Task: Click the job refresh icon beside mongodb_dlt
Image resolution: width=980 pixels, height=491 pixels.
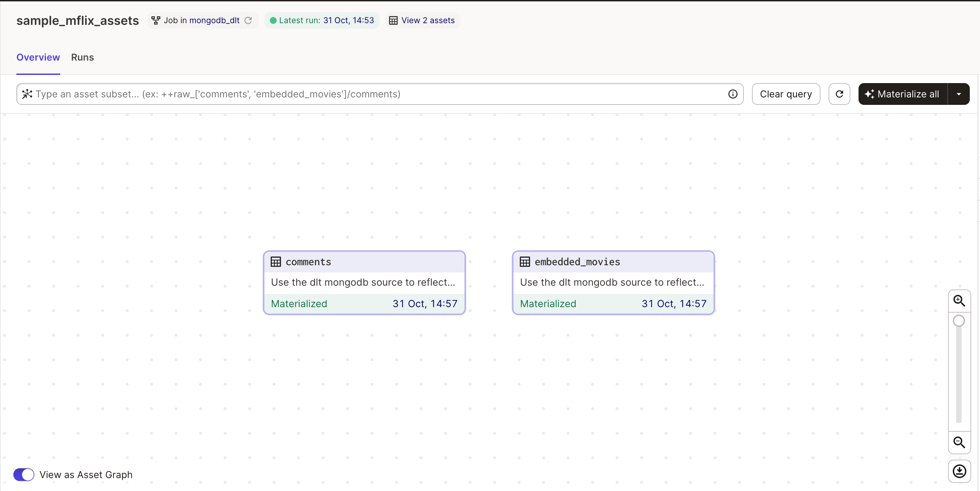Action: pos(248,20)
